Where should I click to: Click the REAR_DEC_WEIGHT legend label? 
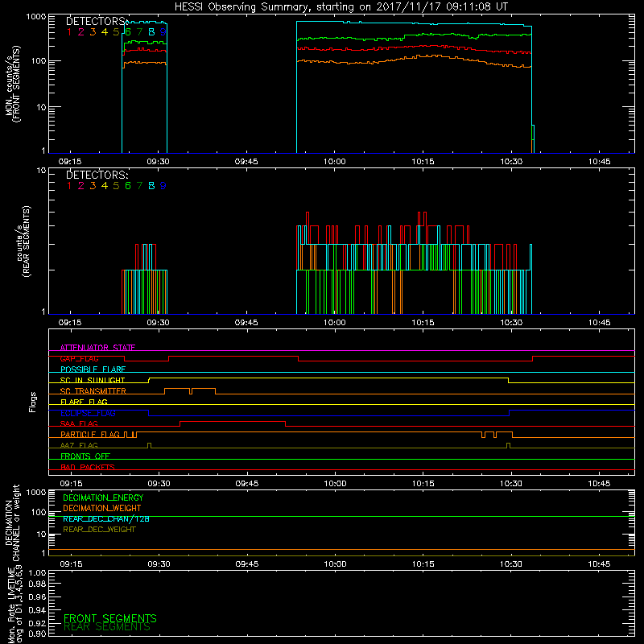tap(99, 530)
